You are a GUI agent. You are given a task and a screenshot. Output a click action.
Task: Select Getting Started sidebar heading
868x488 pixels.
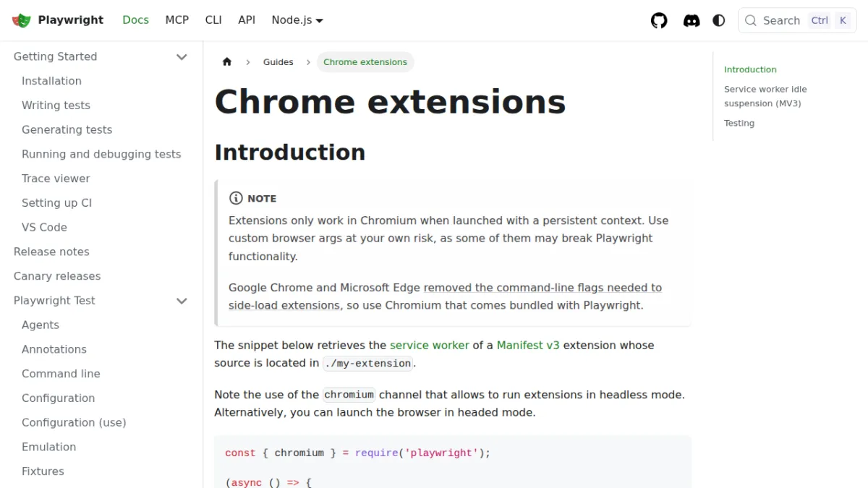[x=55, y=56]
